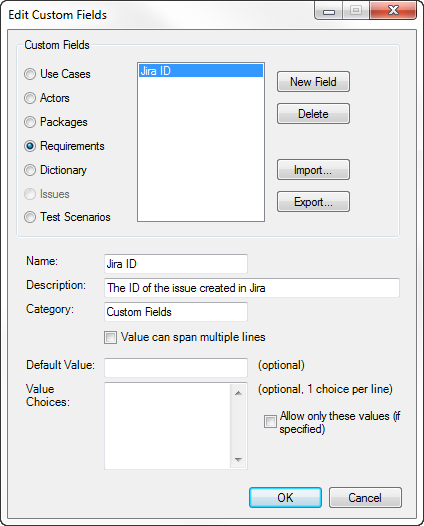Check Allow only these values option

click(270, 421)
